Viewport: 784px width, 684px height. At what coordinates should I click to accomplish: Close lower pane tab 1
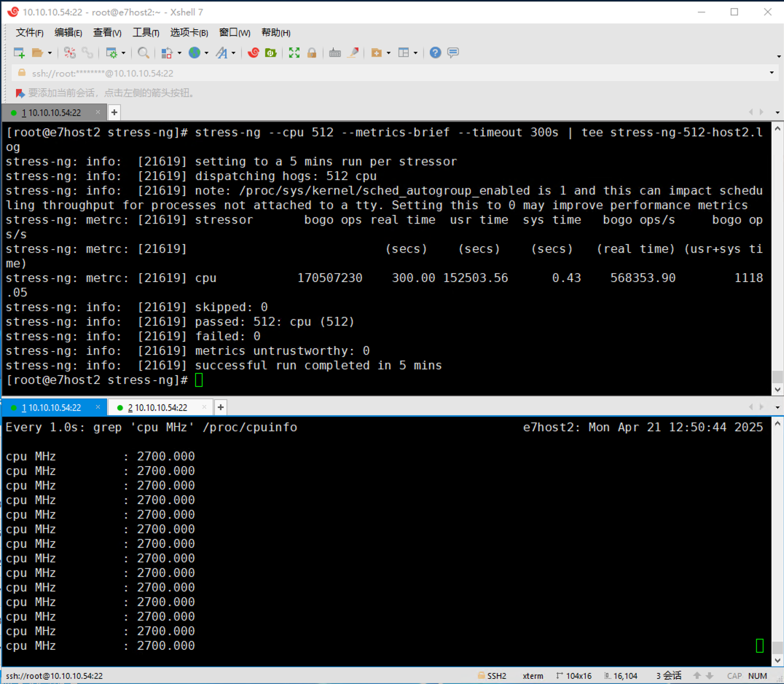(98, 407)
